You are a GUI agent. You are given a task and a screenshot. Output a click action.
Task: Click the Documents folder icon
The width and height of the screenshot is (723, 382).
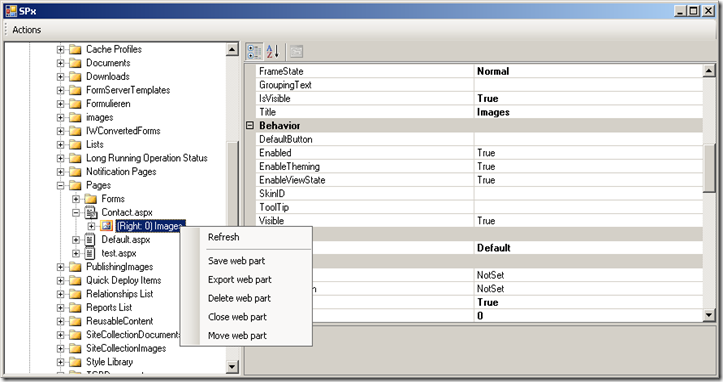(x=75, y=63)
